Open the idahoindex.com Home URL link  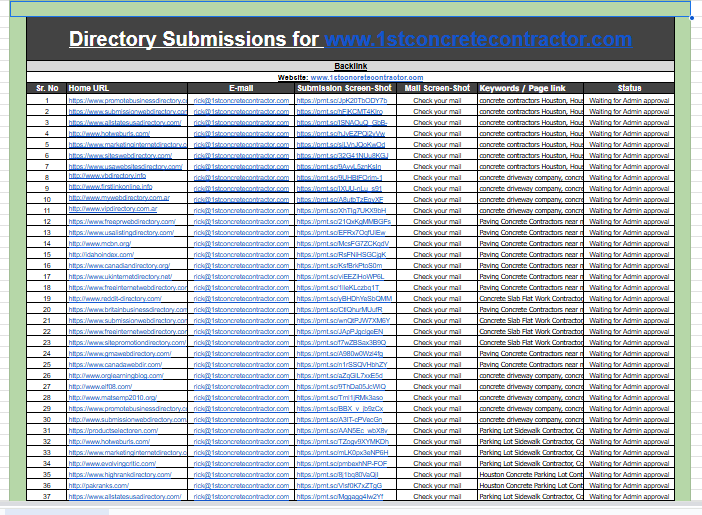[x=101, y=254]
